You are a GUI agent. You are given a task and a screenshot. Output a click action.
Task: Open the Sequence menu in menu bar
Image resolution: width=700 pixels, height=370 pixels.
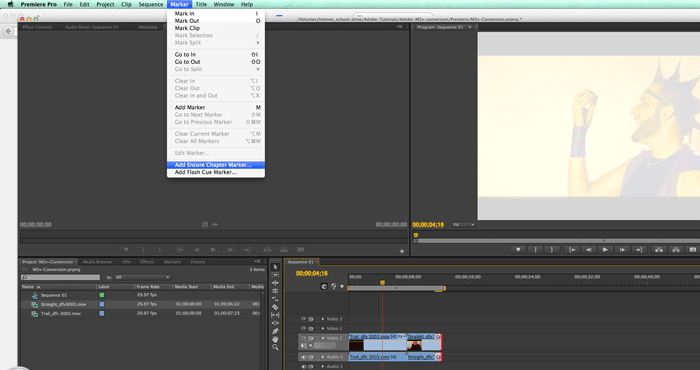click(x=150, y=4)
